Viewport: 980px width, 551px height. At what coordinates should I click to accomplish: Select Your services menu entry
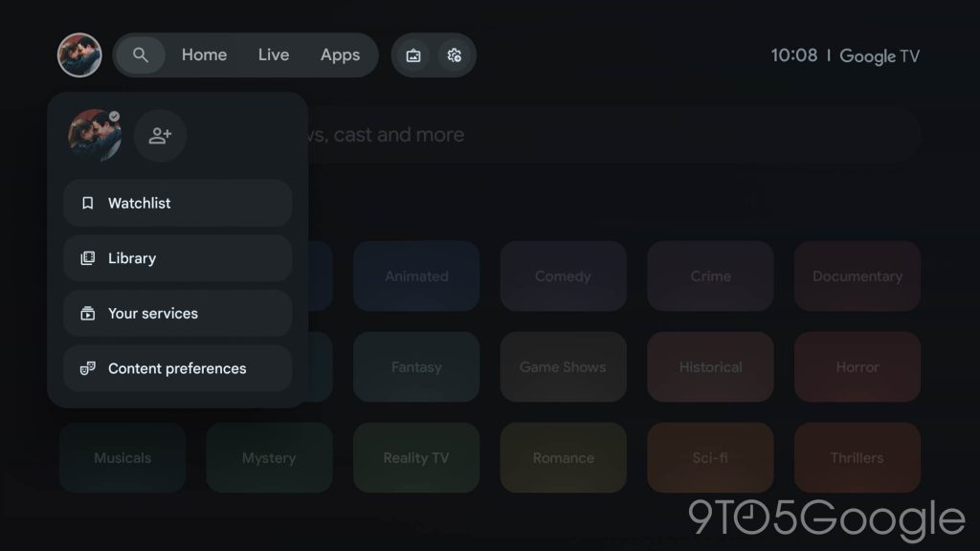[177, 314]
